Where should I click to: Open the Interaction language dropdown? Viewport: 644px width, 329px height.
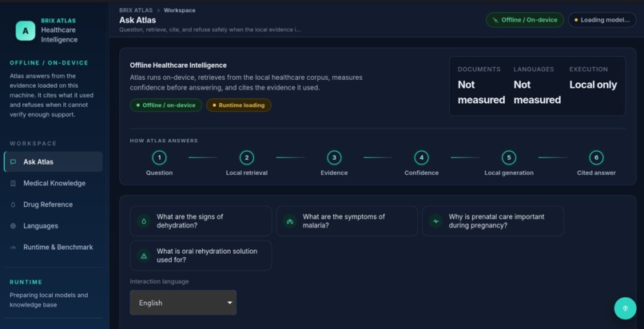coord(183,303)
